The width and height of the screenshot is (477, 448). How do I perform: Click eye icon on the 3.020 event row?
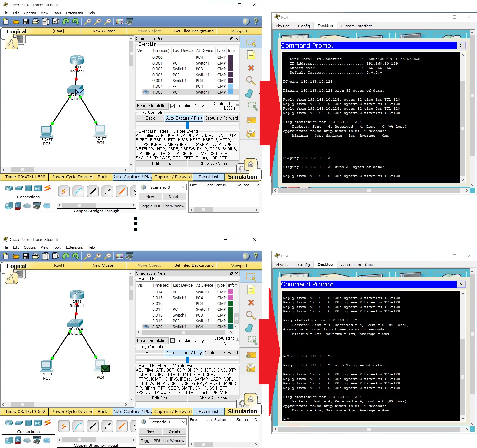[x=146, y=327]
